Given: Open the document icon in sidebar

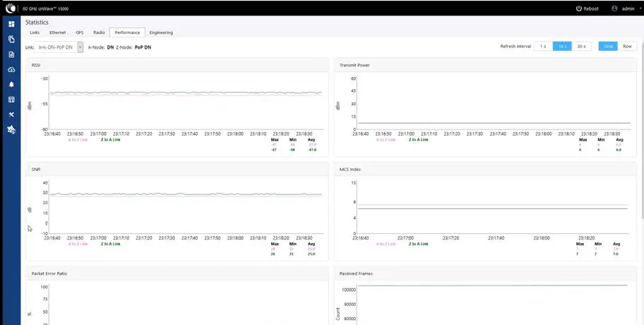Looking at the screenshot, I should pyautogui.click(x=11, y=54).
